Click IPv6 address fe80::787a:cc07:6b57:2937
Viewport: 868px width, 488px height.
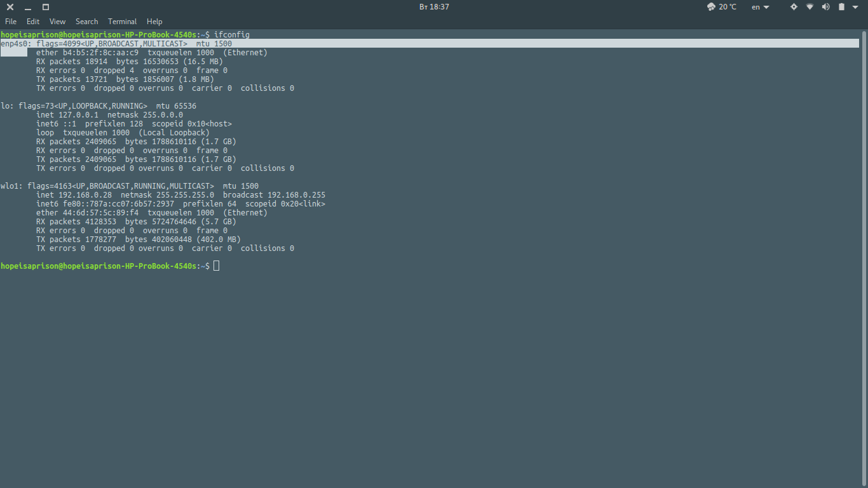tap(118, 203)
